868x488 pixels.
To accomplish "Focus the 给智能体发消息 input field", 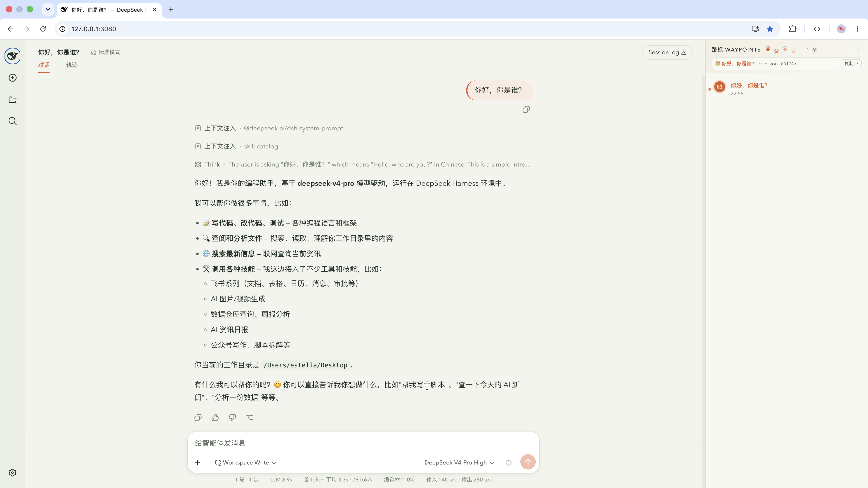I will pyautogui.click(x=363, y=443).
